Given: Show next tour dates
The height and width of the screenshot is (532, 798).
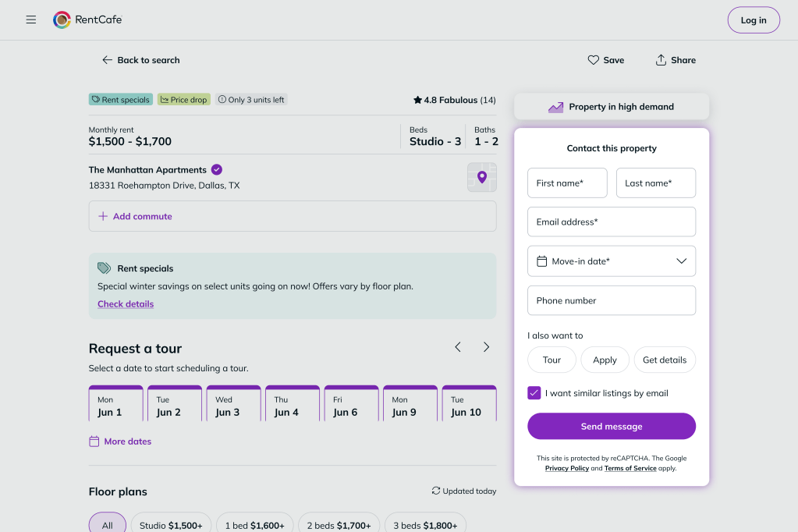Looking at the screenshot, I should pyautogui.click(x=487, y=347).
